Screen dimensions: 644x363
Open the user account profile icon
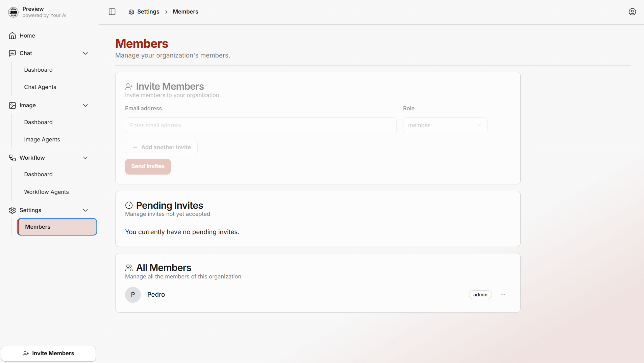pos(632,12)
